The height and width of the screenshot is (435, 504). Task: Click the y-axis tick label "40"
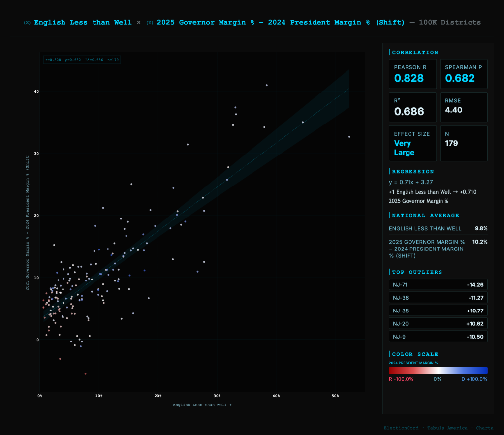(36, 91)
